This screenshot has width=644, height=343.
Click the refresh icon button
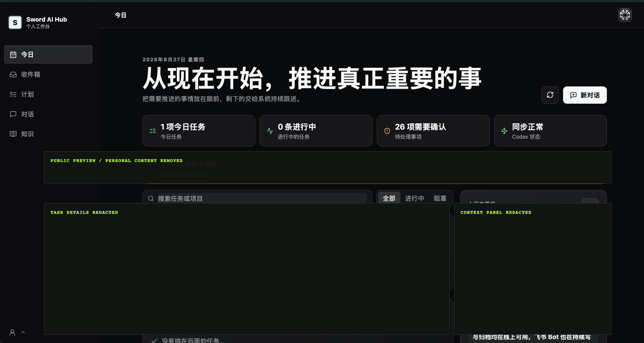coord(550,95)
